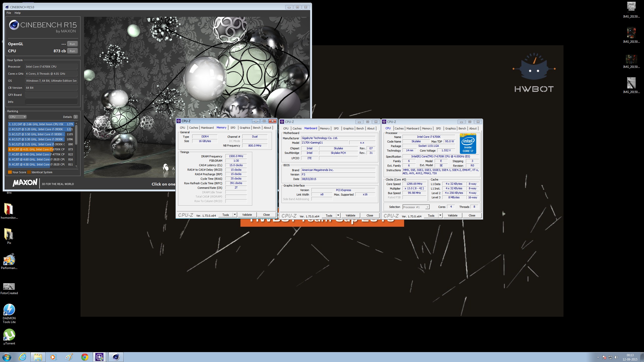Viewport: 644px width, 362px height.
Task: Open Paint from the taskbar
Action: (69, 357)
